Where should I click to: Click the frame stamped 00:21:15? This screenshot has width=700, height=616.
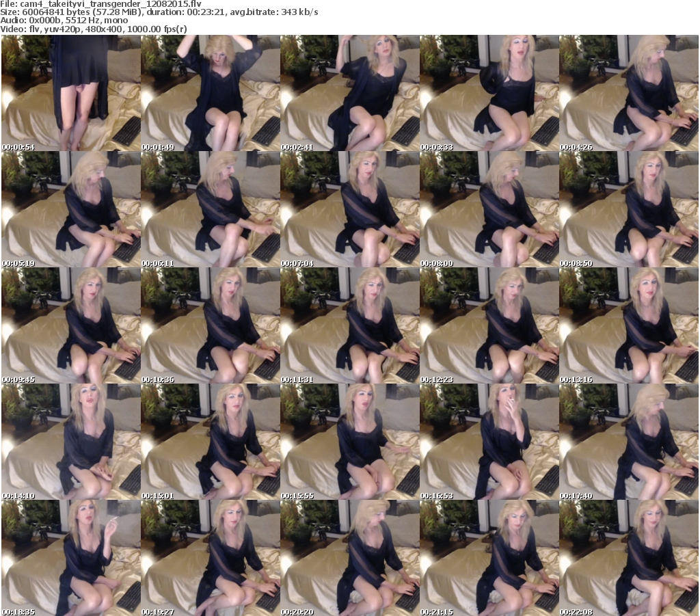pos(489,558)
